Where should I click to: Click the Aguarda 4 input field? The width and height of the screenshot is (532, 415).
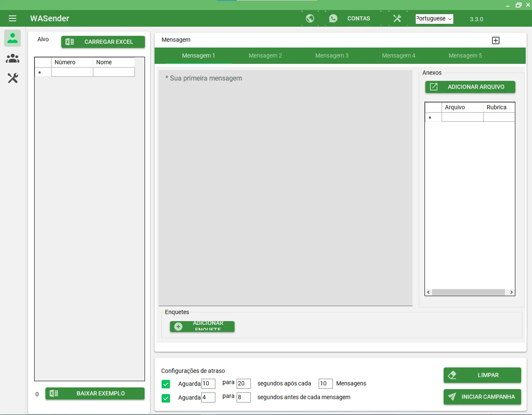pos(208,397)
